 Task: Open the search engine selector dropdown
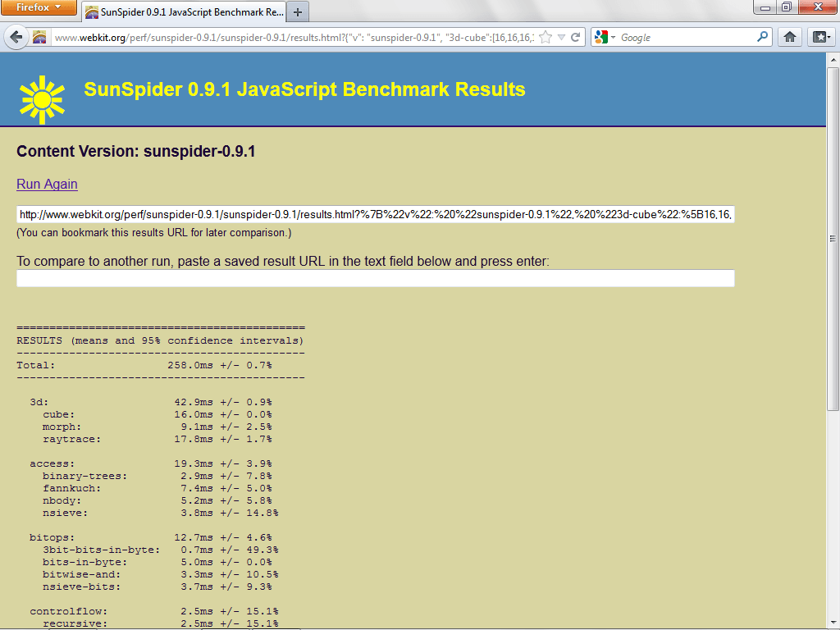[605, 38]
